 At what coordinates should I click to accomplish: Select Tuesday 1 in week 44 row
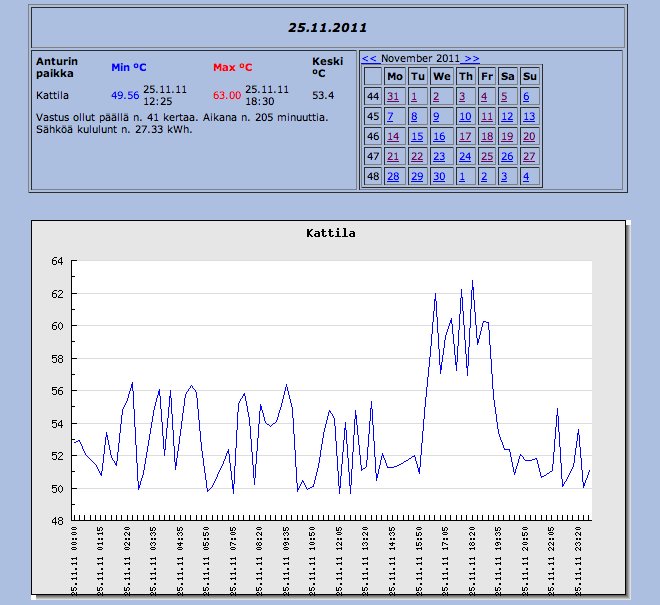coord(414,97)
